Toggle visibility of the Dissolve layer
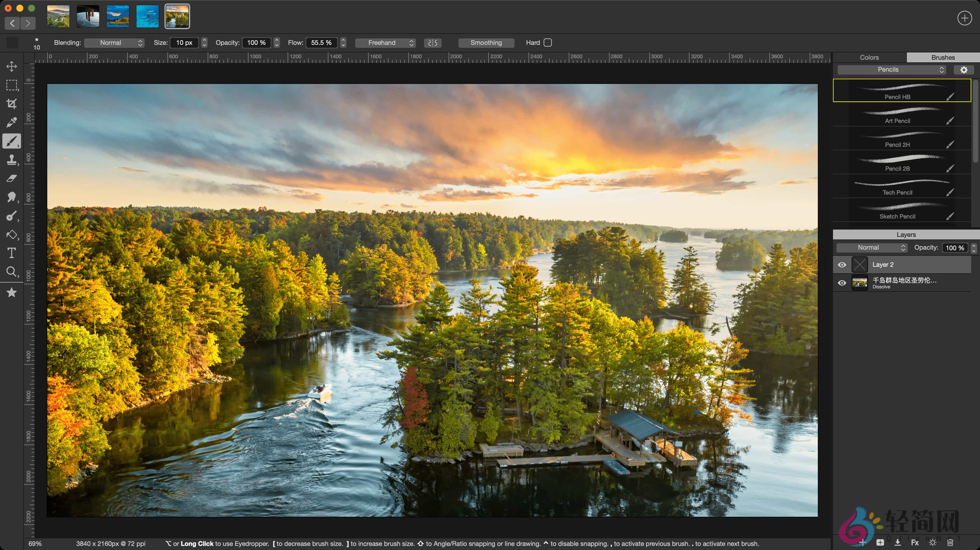Viewport: 980px width, 550px height. pyautogui.click(x=842, y=282)
